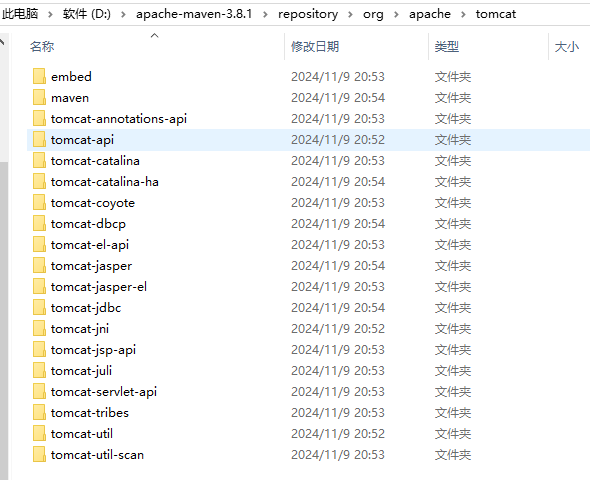Navigate to repository breadcrumb segment

pyautogui.click(x=308, y=14)
